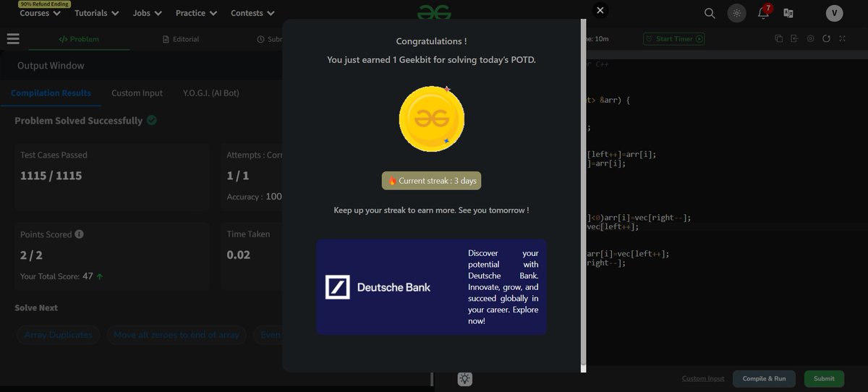Switch to the Editorial tab

[181, 39]
